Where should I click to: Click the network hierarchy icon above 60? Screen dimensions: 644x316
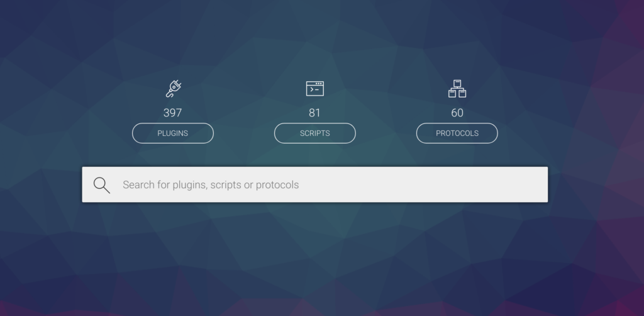tap(457, 88)
